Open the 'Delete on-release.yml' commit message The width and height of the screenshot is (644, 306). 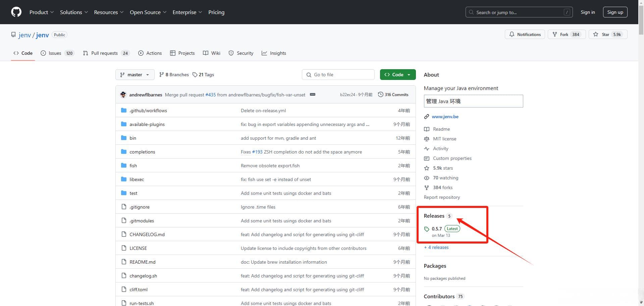263,111
